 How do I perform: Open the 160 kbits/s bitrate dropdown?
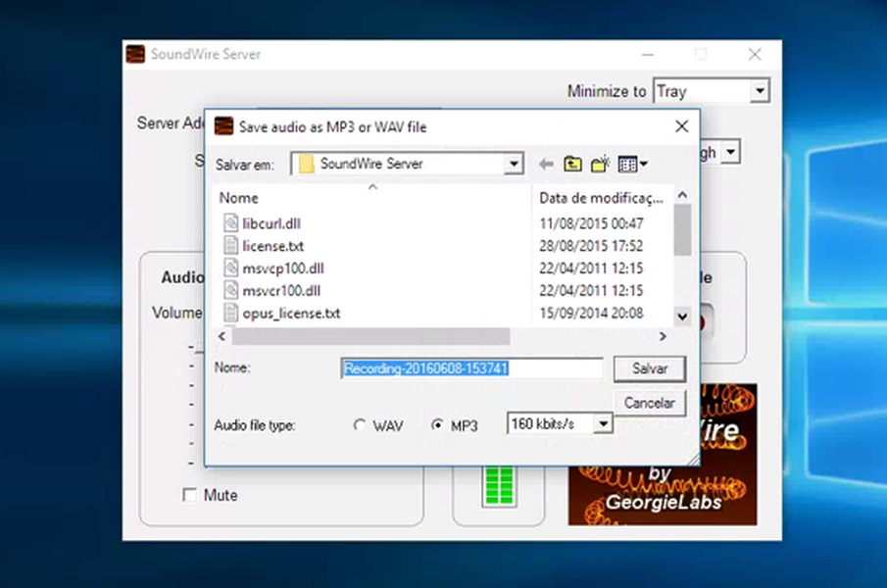pos(603,422)
